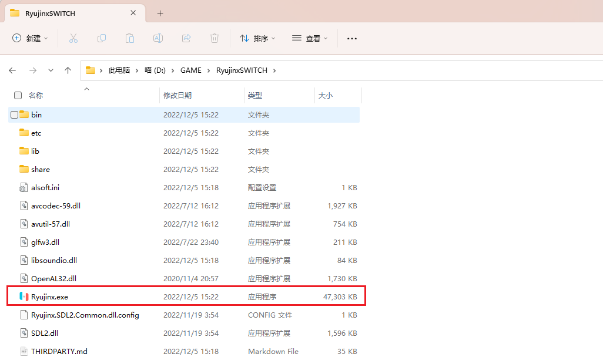
Task: Click the 配置设置 type cell
Action: point(262,187)
